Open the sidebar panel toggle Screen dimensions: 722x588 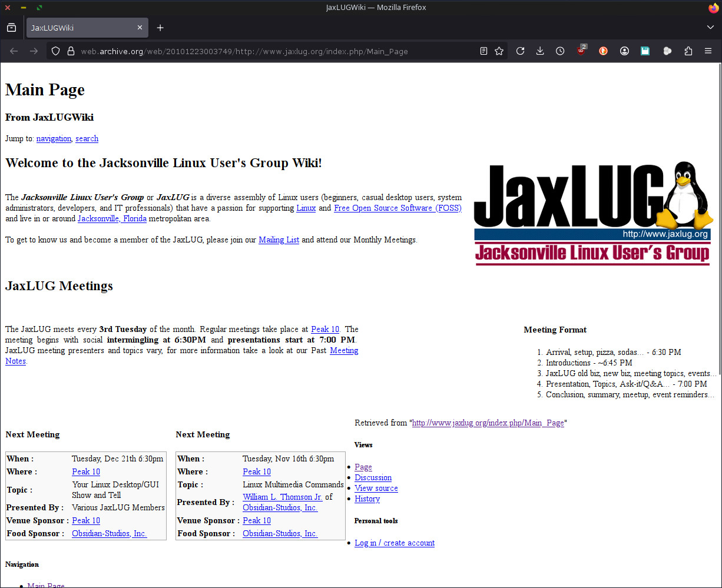tap(11, 27)
